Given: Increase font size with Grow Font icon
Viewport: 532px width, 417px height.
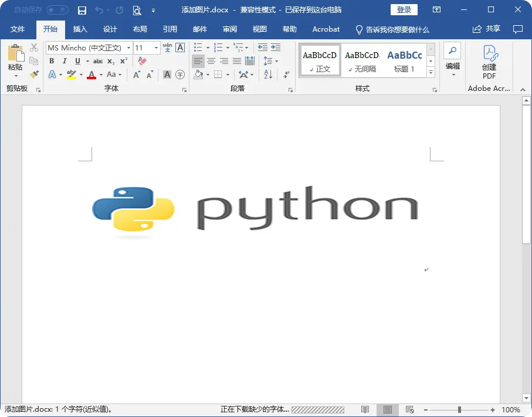Looking at the screenshot, I should 137,74.
